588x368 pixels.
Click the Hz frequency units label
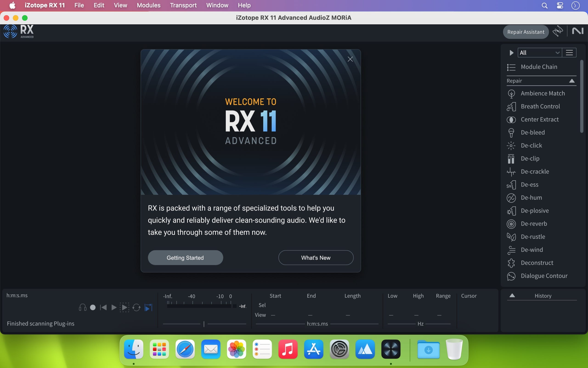click(421, 324)
